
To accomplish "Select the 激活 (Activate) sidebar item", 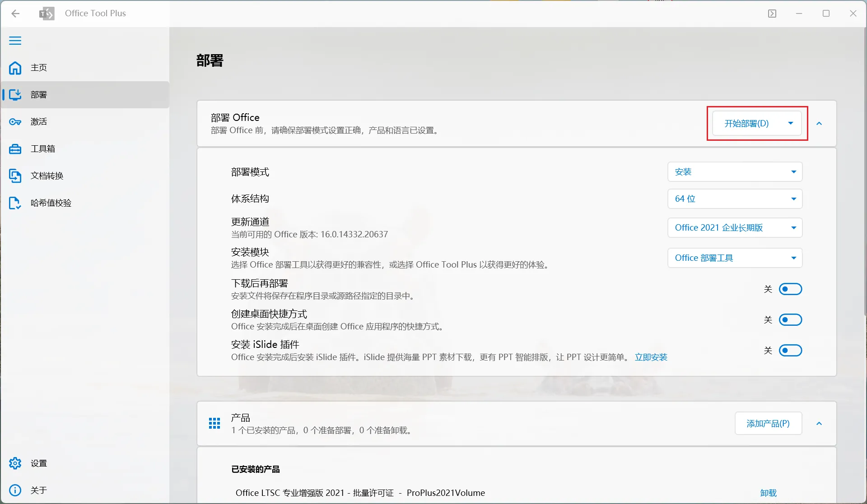I will click(38, 121).
